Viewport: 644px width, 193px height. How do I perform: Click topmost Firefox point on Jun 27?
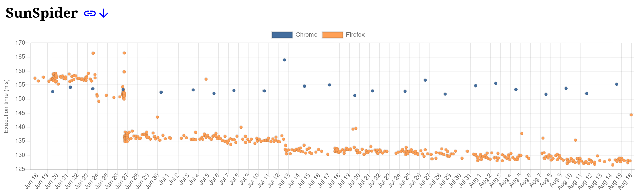(x=124, y=53)
